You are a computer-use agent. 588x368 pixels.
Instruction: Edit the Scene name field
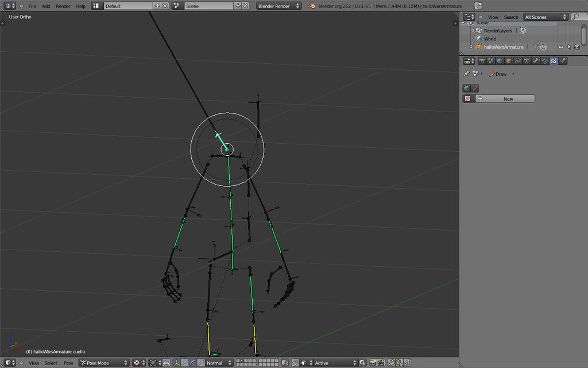tap(208, 6)
